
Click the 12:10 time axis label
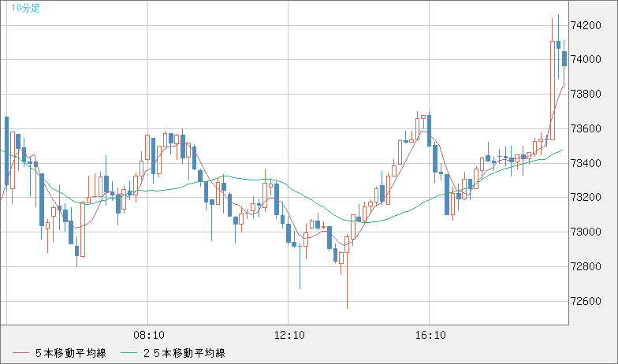click(x=289, y=336)
